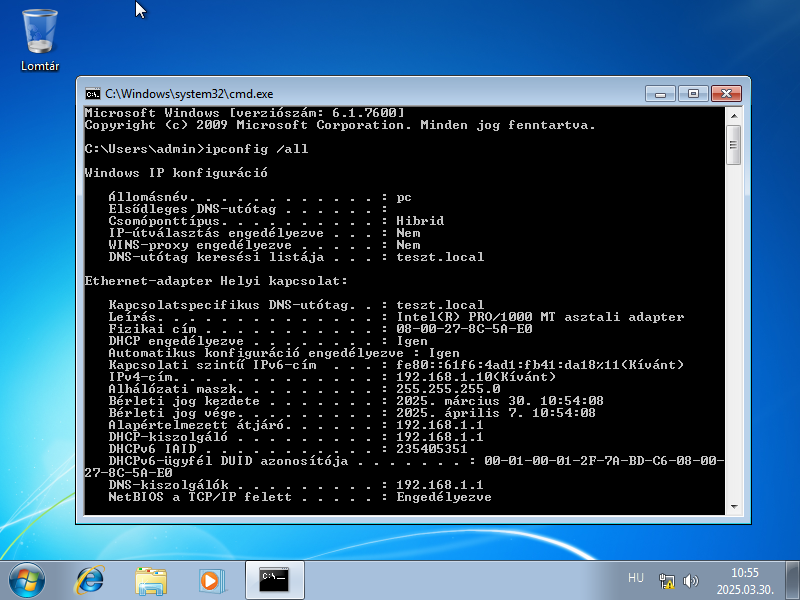Open the Windows Start menu orb
Screen dimensions: 800x600
click(x=27, y=578)
